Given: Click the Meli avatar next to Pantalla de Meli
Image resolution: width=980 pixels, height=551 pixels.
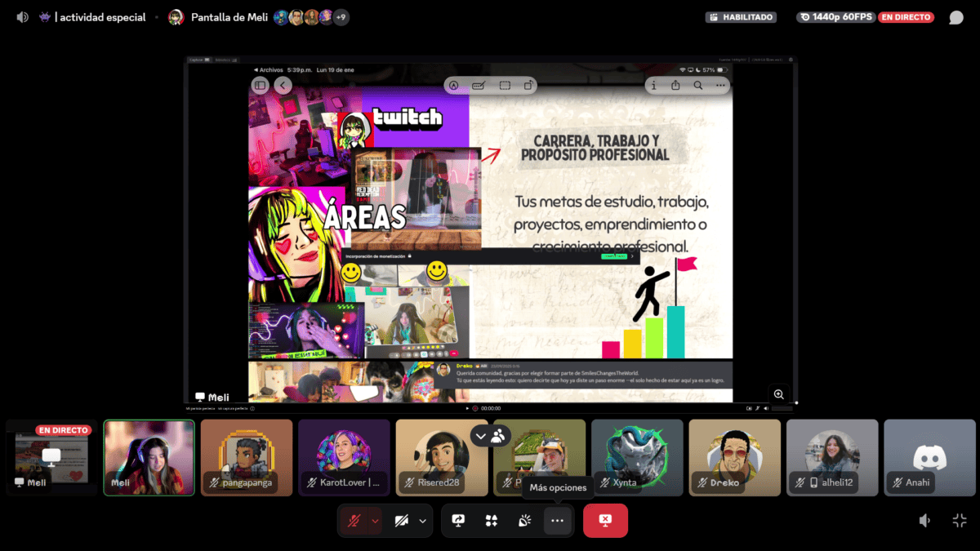Looking at the screenshot, I should [x=176, y=17].
